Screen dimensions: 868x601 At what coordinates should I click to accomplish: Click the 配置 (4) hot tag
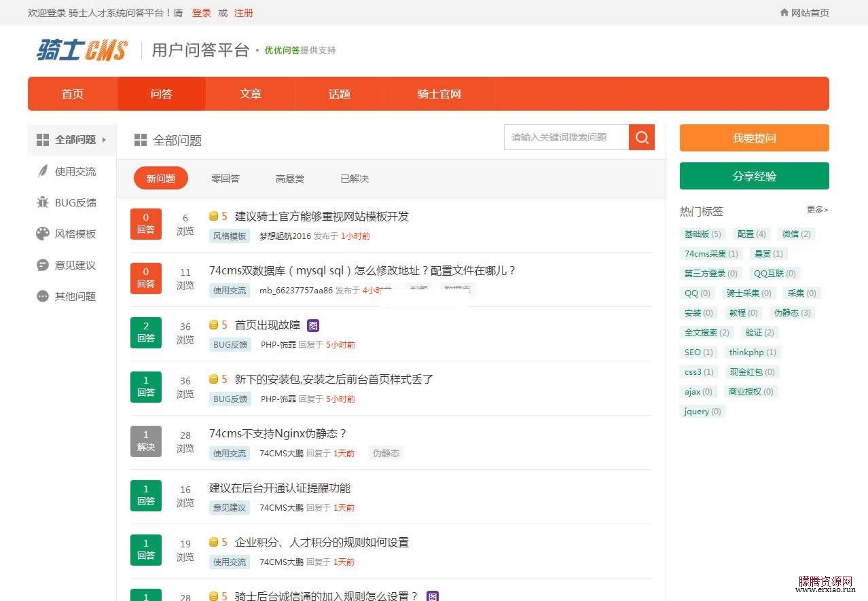751,234
